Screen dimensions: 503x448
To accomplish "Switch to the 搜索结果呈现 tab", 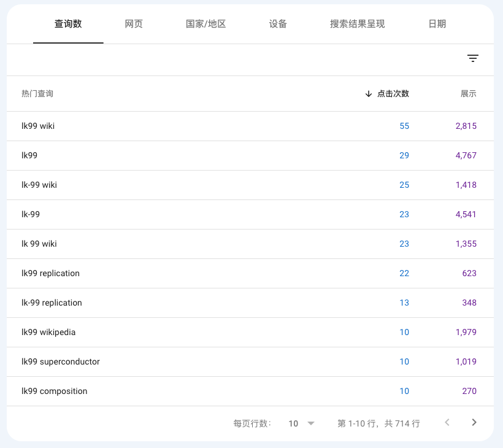I will point(356,24).
